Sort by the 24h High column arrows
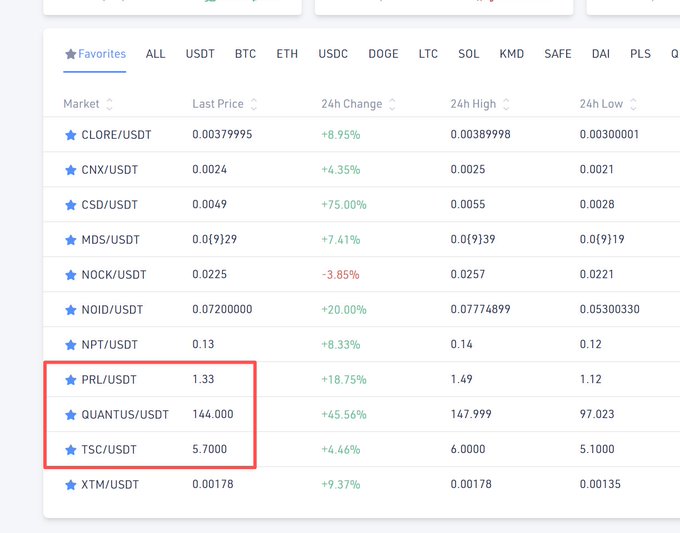 506,104
